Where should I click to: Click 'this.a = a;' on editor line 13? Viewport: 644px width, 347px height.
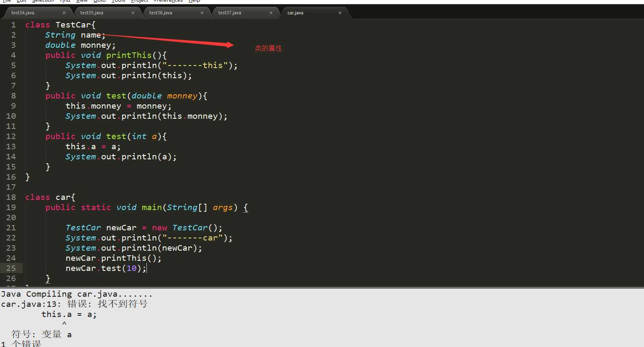93,147
